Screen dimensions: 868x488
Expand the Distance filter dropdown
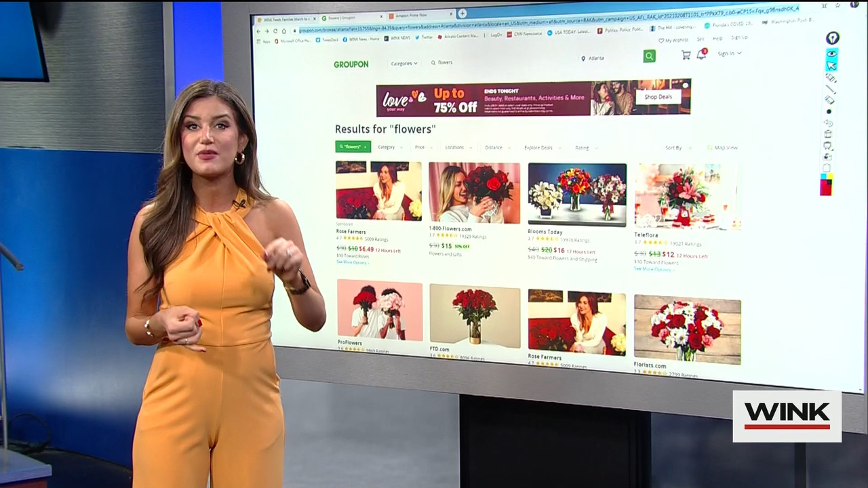[498, 147]
